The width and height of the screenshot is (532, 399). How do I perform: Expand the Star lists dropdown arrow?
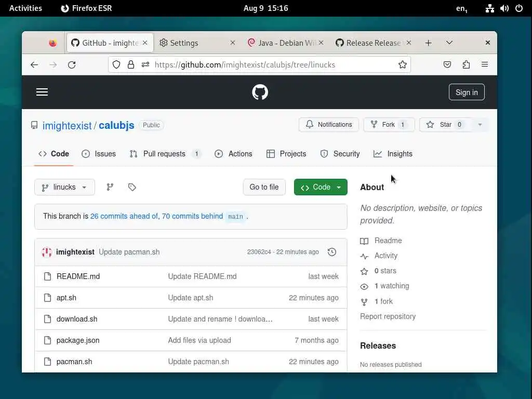coord(480,125)
